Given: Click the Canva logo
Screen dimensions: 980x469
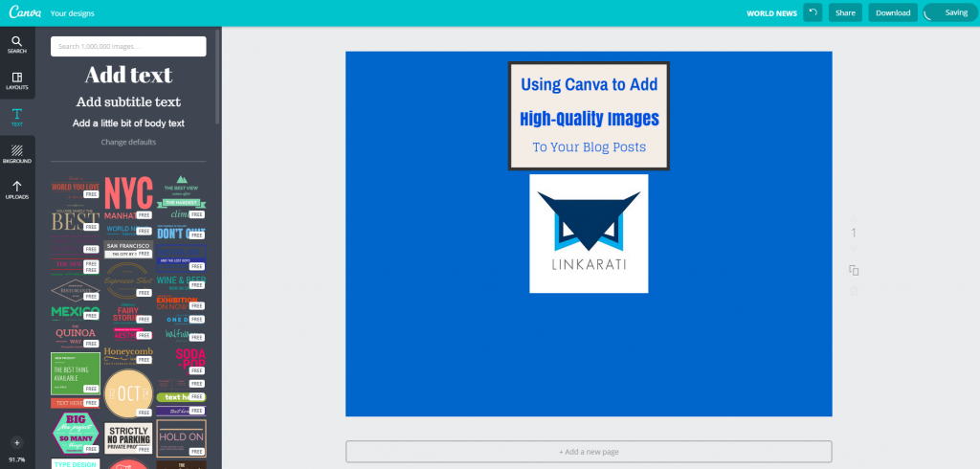Looking at the screenshot, I should (25, 12).
